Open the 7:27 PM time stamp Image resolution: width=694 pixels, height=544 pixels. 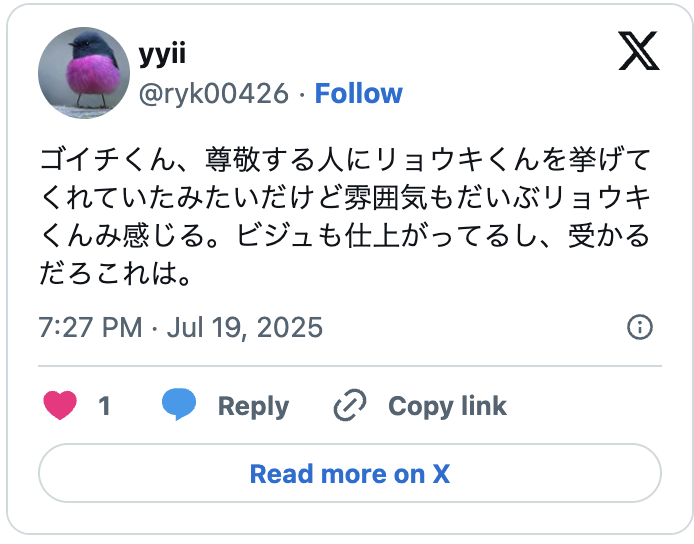pos(90,328)
